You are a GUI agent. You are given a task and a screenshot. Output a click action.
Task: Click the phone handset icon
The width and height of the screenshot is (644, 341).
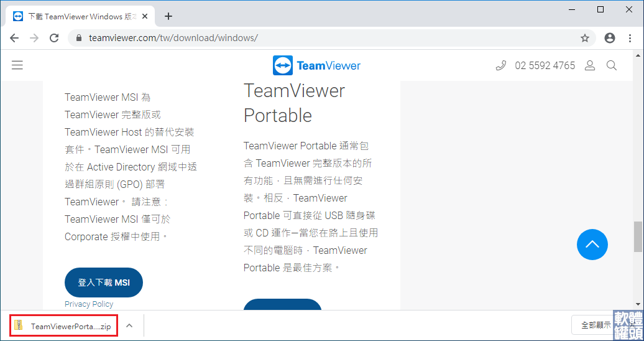click(x=500, y=65)
